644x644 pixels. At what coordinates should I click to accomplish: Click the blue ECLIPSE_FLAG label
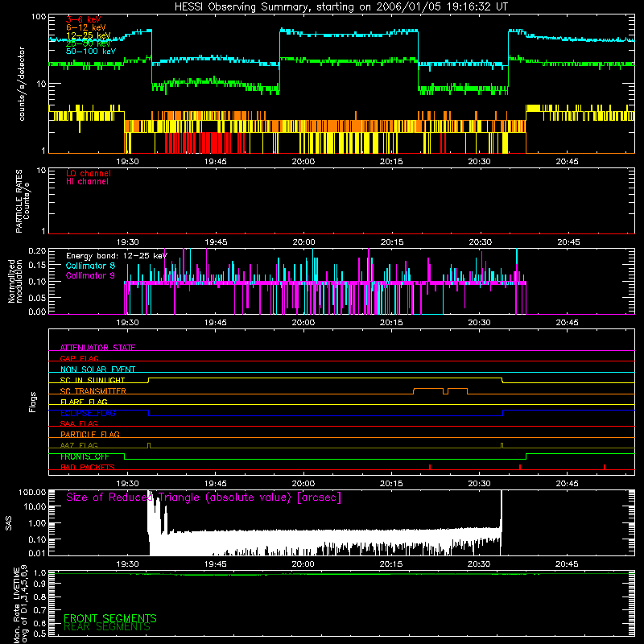click(x=88, y=413)
